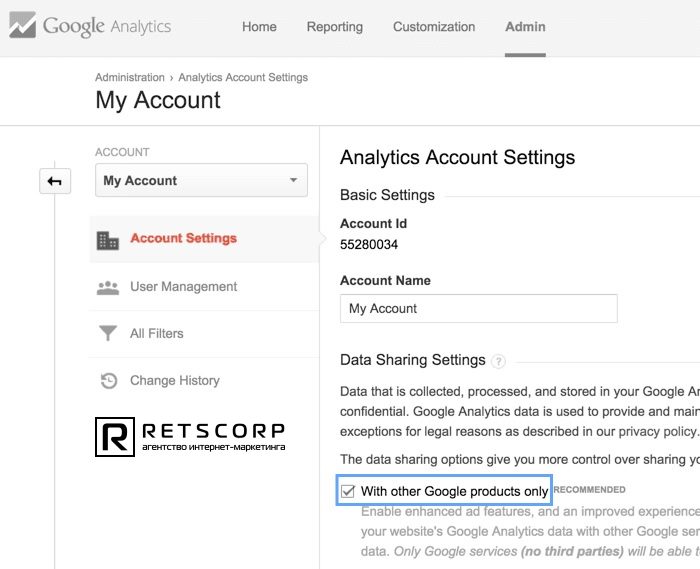The width and height of the screenshot is (700, 569).
Task: Open the Home tab
Action: click(259, 27)
